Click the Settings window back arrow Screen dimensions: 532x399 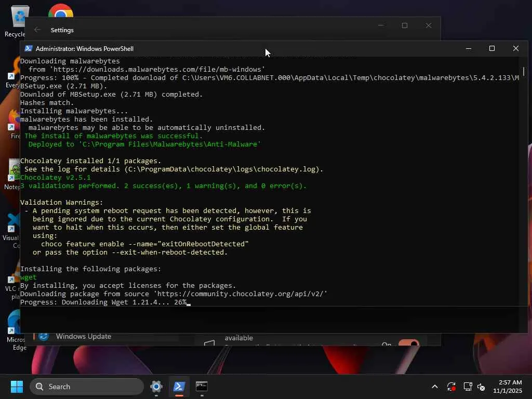[37, 30]
